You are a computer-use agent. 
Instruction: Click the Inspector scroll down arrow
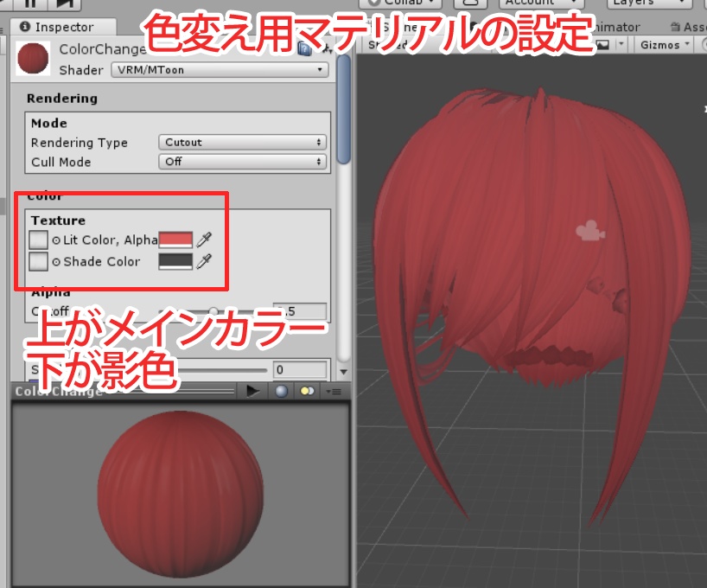(x=344, y=372)
